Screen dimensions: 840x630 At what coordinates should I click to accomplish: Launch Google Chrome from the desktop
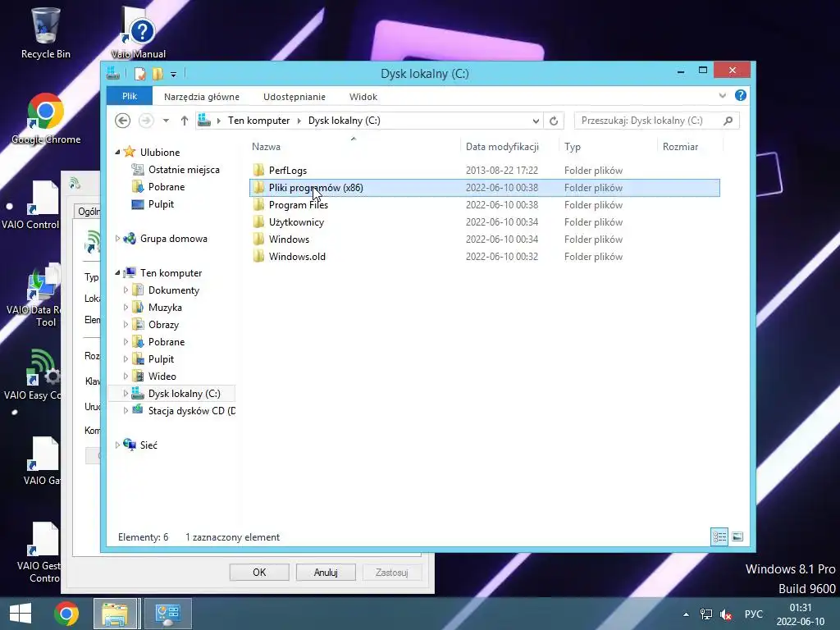point(46,119)
